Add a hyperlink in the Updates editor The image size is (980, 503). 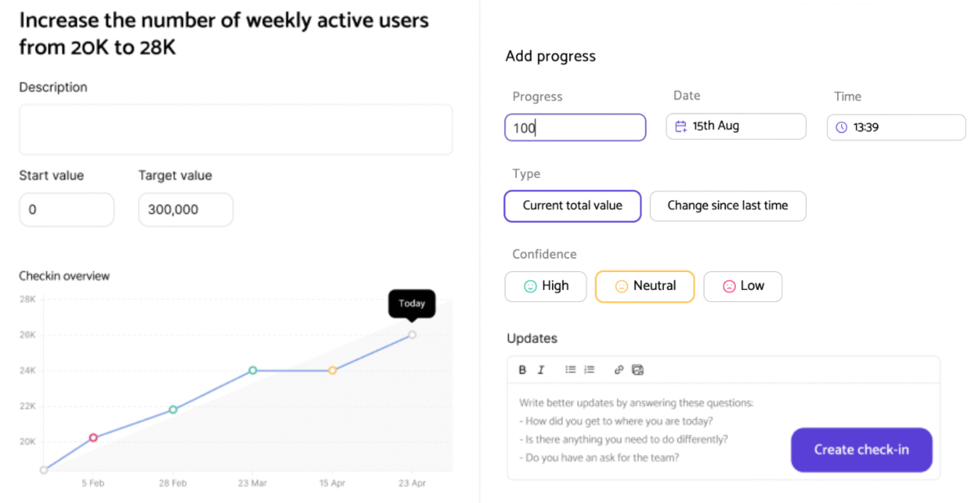[619, 370]
